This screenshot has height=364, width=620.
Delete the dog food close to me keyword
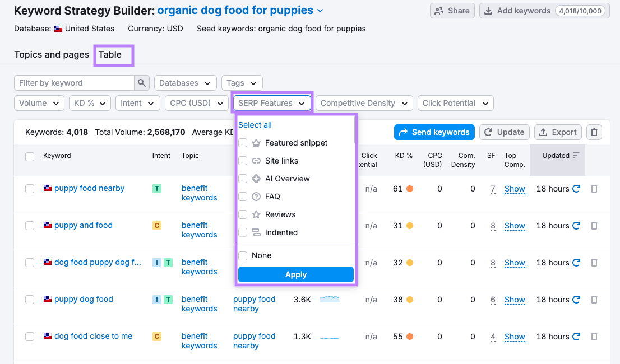(x=594, y=337)
